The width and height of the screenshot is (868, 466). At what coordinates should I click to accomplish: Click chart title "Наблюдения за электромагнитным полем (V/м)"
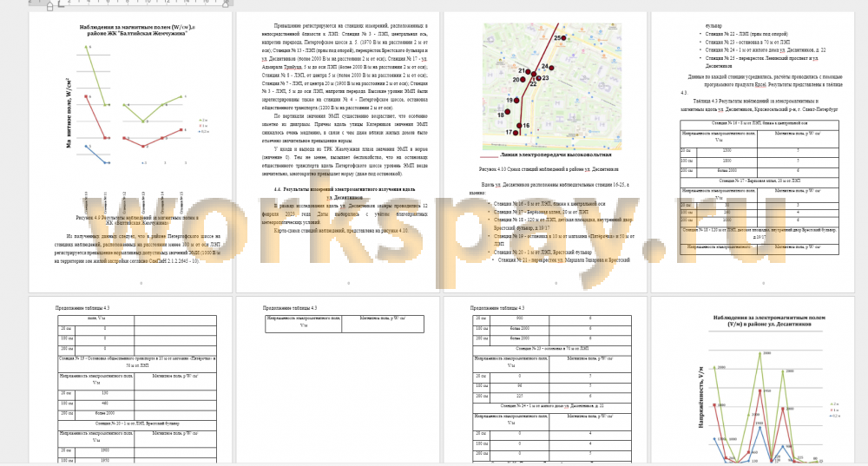point(769,321)
